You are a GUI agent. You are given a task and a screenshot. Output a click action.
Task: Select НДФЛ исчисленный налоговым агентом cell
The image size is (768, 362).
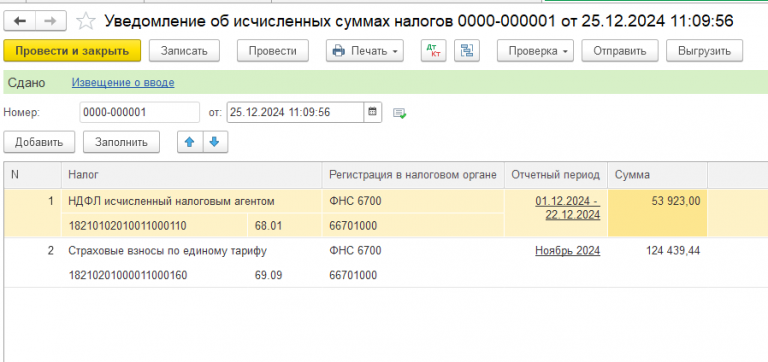tap(192, 201)
